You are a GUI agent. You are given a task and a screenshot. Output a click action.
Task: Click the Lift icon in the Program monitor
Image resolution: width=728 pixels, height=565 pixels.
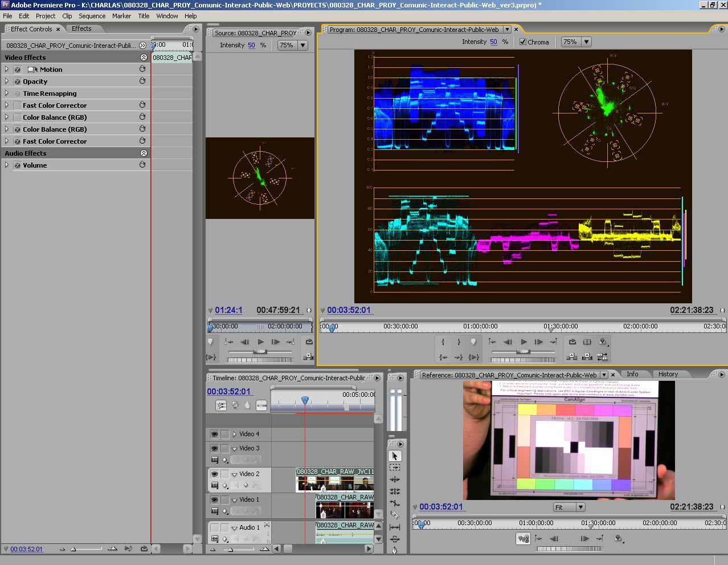pyautogui.click(x=571, y=357)
